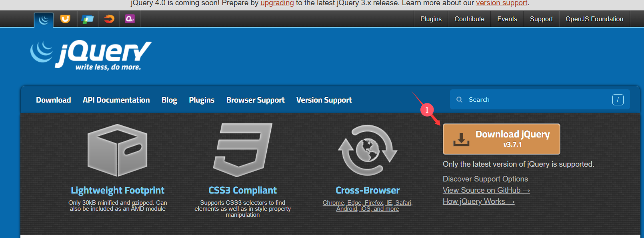Open the QUnit project icon
Image resolution: width=644 pixels, height=238 pixels.
[x=130, y=19]
